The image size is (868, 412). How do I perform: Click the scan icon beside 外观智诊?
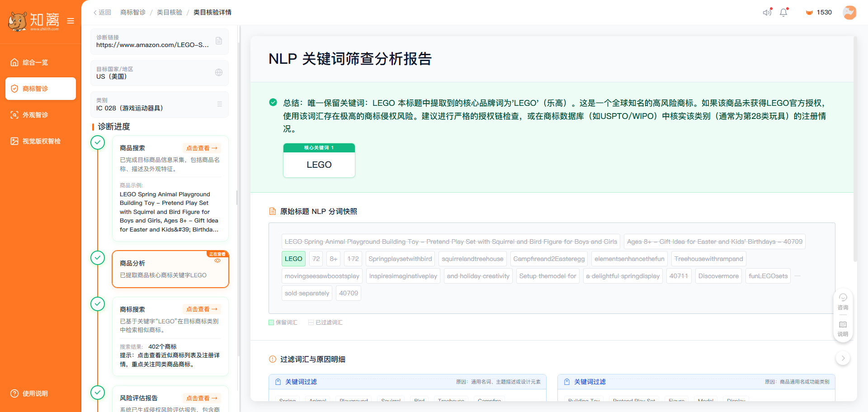coord(14,115)
